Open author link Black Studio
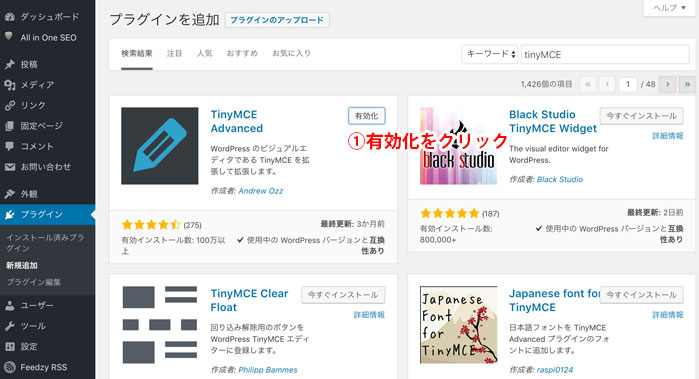 pos(560,179)
